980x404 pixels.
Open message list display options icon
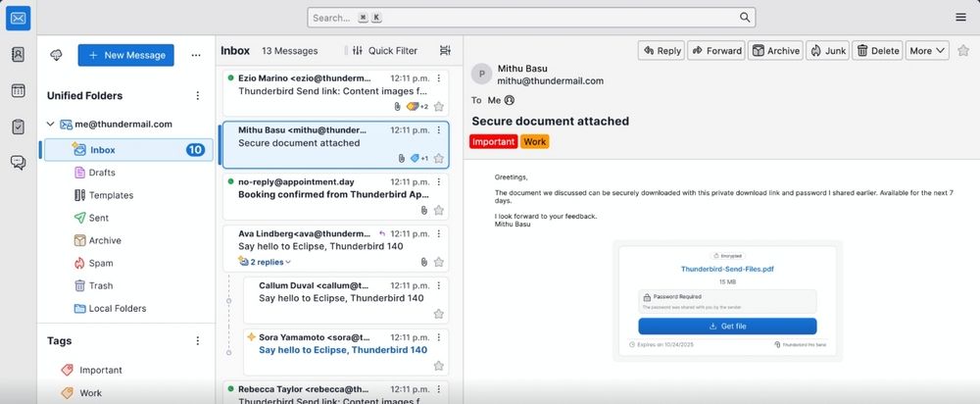[x=445, y=51]
